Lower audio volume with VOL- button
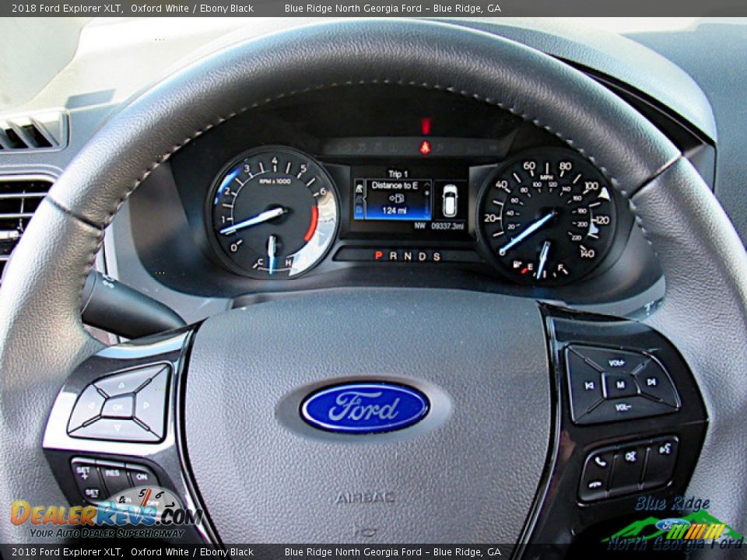The height and width of the screenshot is (560, 747). click(x=622, y=408)
